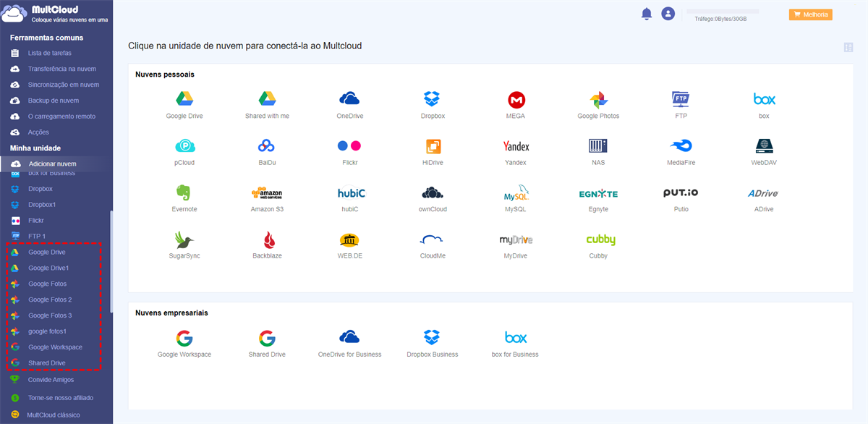Connect SugarSync cloud
Screen dimensions: 868x424
click(184, 245)
